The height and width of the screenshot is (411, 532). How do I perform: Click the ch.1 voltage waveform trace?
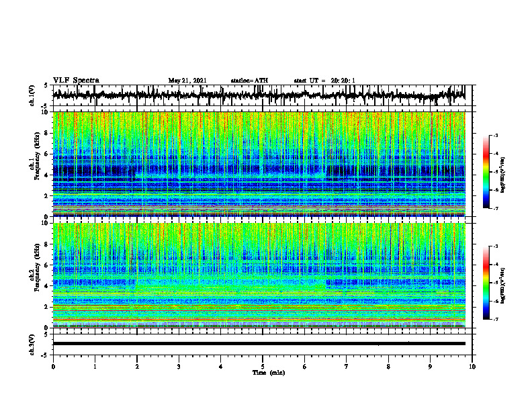259,95
